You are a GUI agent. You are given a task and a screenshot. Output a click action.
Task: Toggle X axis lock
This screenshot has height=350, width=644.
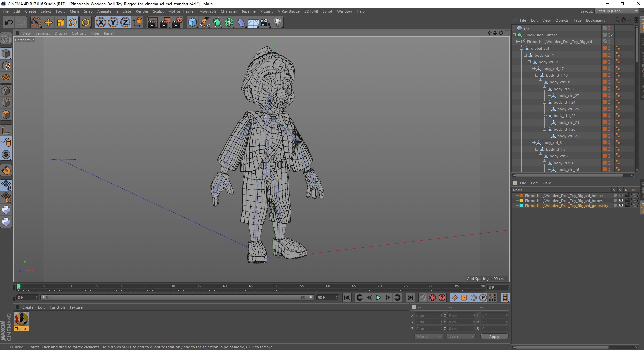click(101, 23)
